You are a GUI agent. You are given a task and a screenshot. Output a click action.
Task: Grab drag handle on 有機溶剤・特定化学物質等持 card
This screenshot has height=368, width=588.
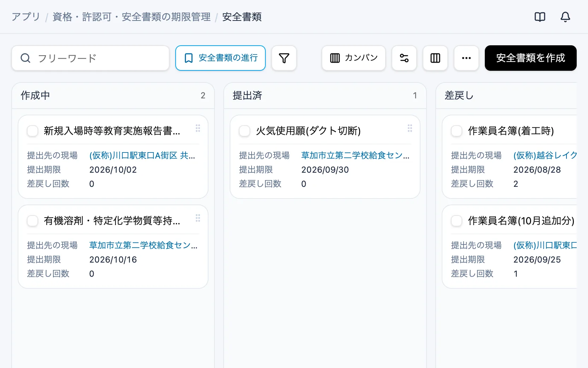198,218
